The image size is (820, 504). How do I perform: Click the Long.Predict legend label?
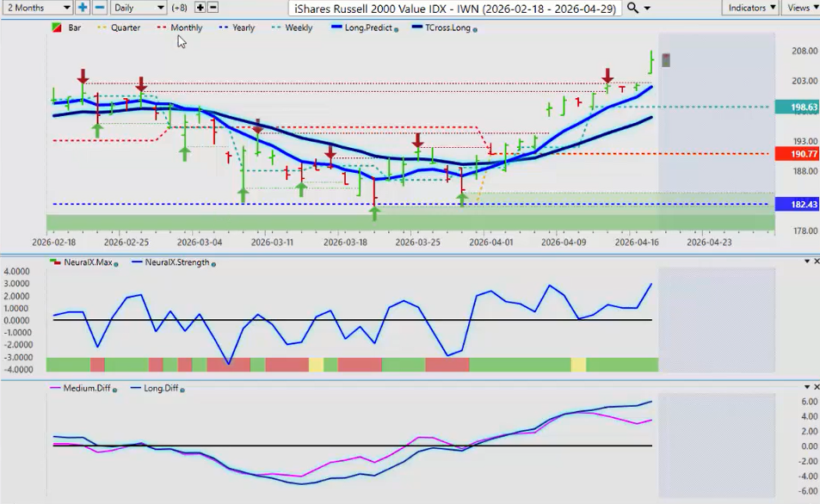(367, 28)
